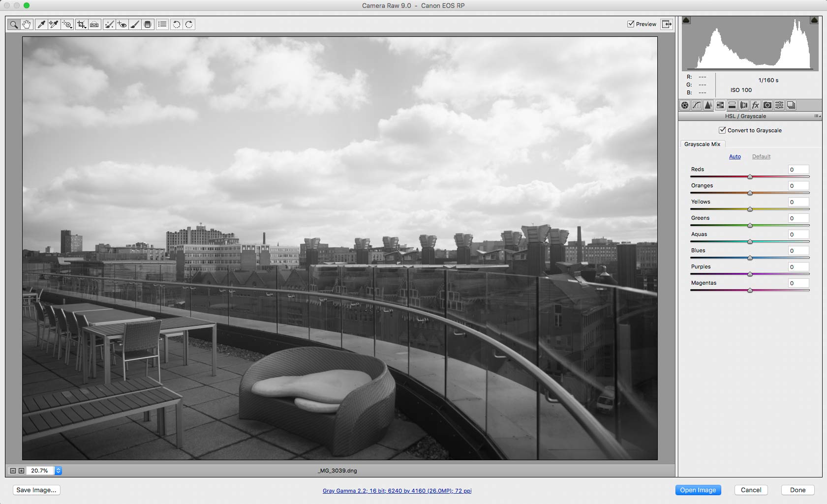
Task: Zoom out with the minus button
Action: pos(13,471)
